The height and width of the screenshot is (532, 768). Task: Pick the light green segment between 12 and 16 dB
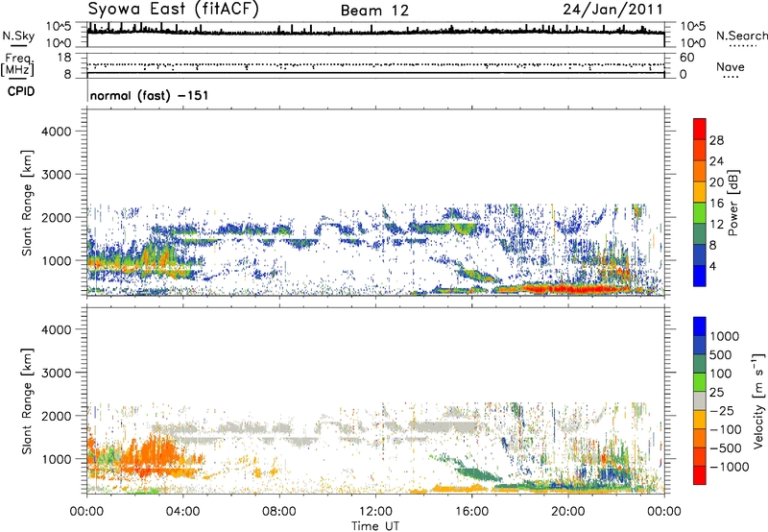[x=700, y=213]
